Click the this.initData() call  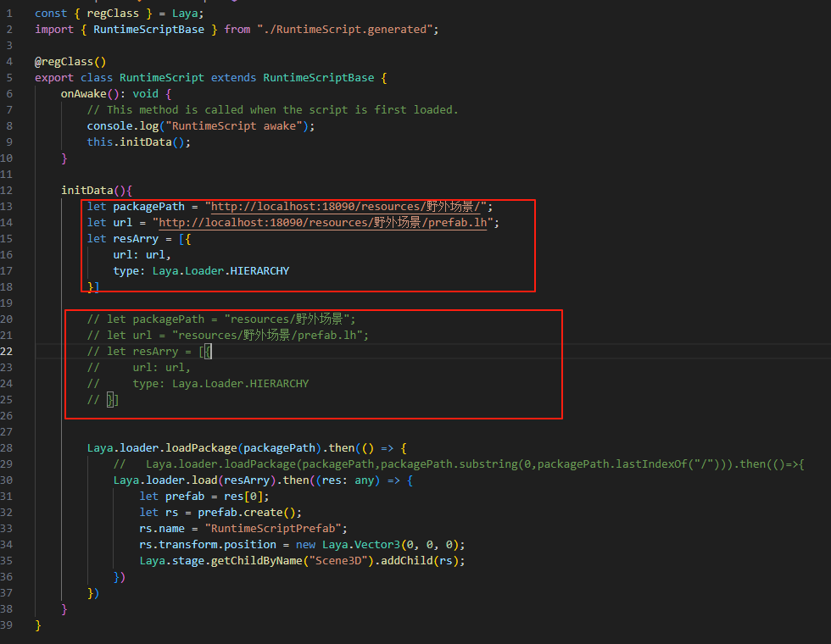coord(139,142)
